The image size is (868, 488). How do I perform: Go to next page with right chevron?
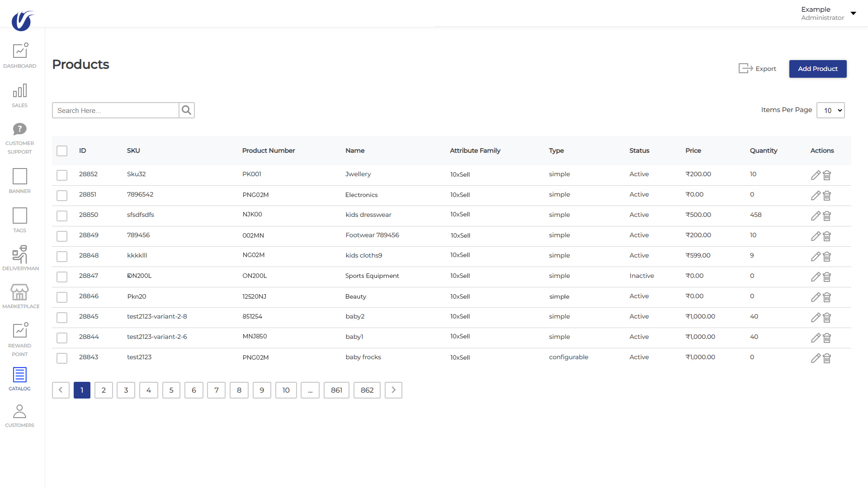[393, 390]
